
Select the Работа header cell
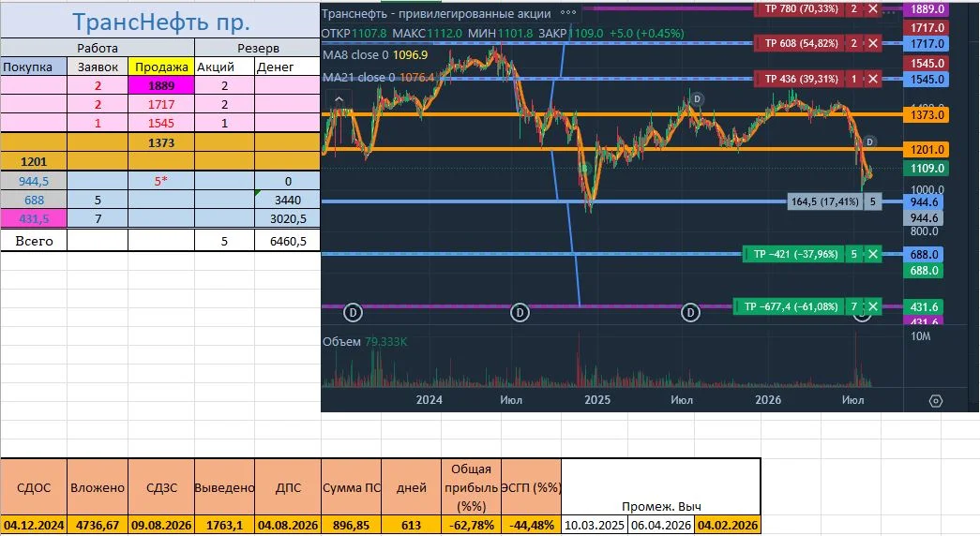click(98, 48)
